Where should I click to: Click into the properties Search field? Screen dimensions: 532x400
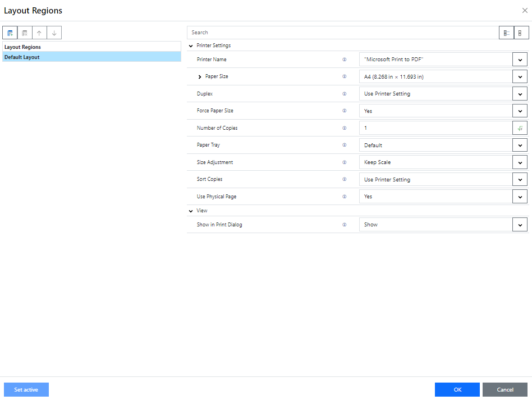click(342, 33)
